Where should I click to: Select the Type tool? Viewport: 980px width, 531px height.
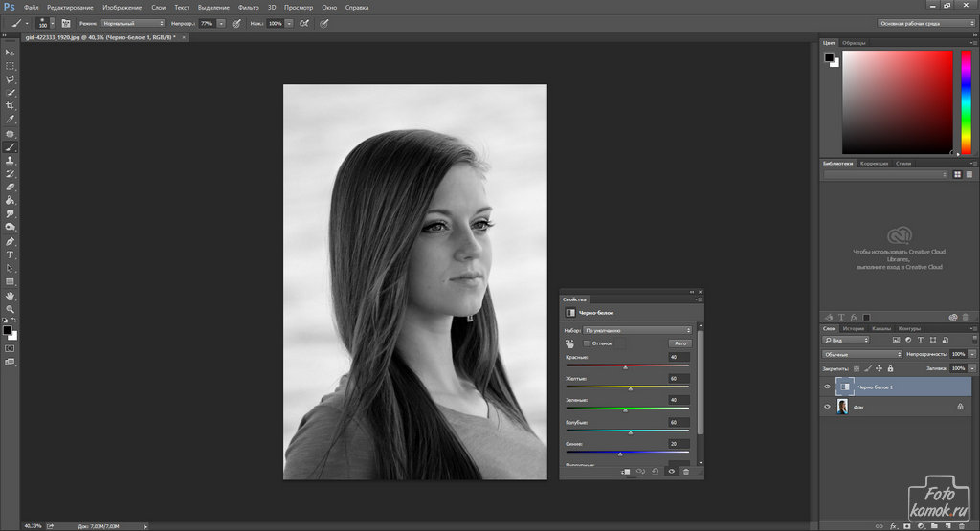pos(10,254)
